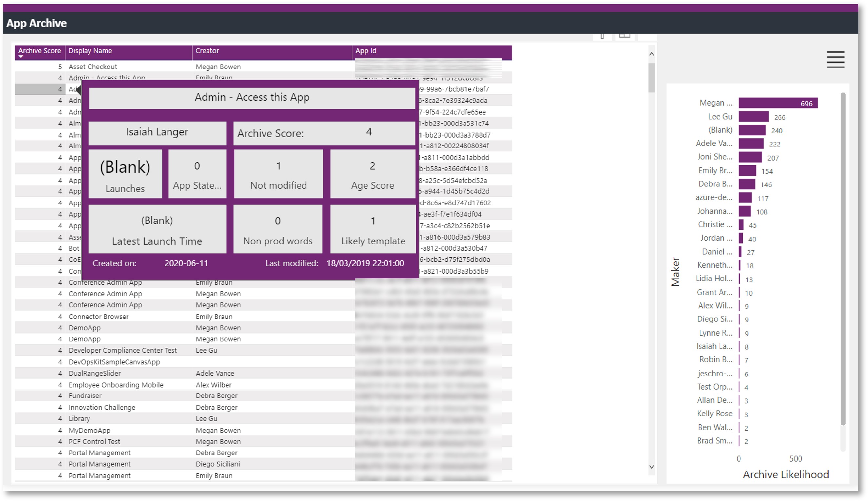
Task: Select the Library row created by Lee Gu
Action: [x=80, y=418]
